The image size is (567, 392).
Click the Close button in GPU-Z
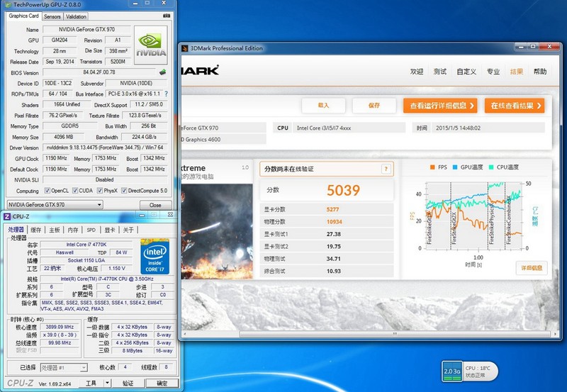(155, 205)
